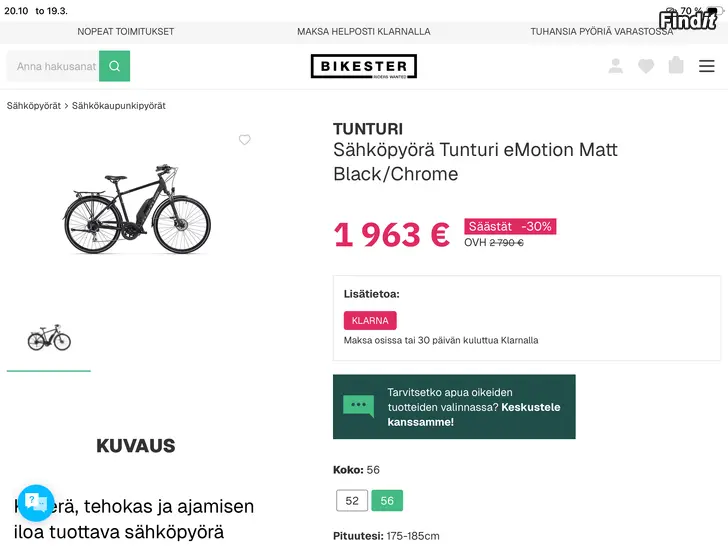
Task: Open the shopping bag cart icon
Action: (x=676, y=66)
